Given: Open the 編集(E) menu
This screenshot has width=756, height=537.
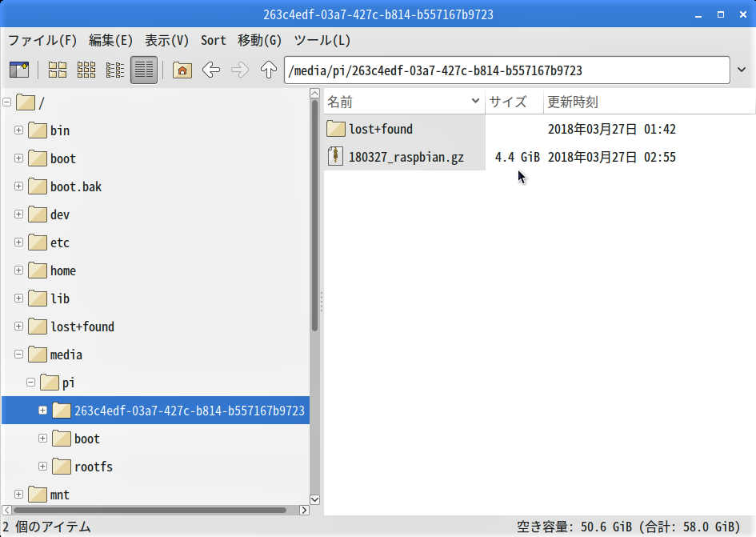Looking at the screenshot, I should click(111, 41).
